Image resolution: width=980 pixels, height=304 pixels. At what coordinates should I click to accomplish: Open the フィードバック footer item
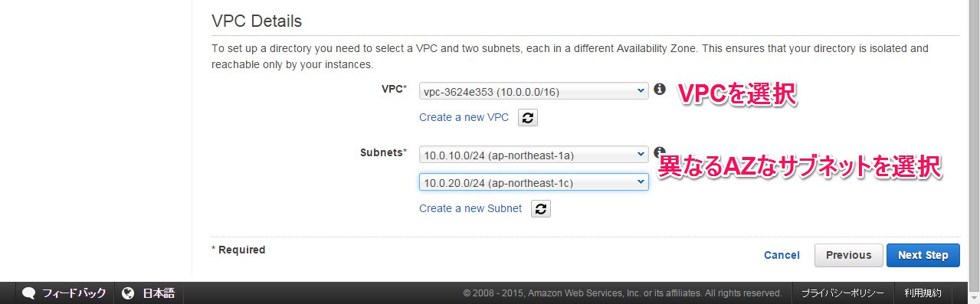tap(74, 293)
